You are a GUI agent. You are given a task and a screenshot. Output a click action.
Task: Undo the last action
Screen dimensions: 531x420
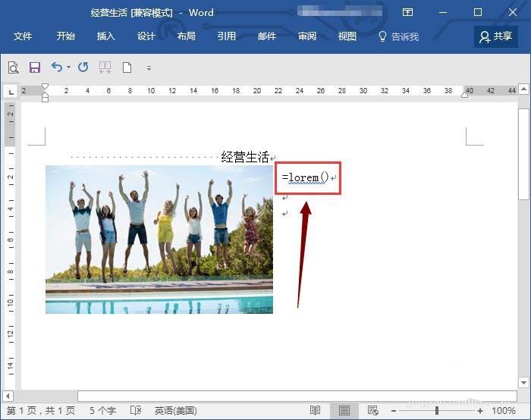tap(57, 67)
